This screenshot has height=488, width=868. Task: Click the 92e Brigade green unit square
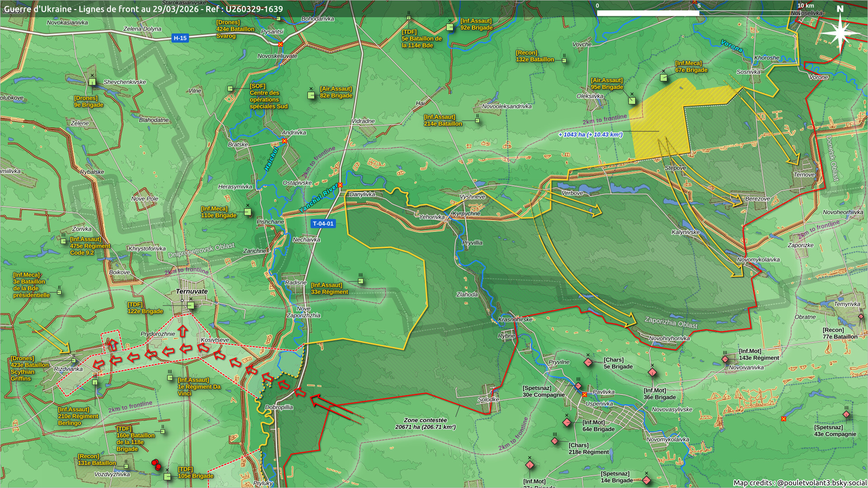point(450,28)
